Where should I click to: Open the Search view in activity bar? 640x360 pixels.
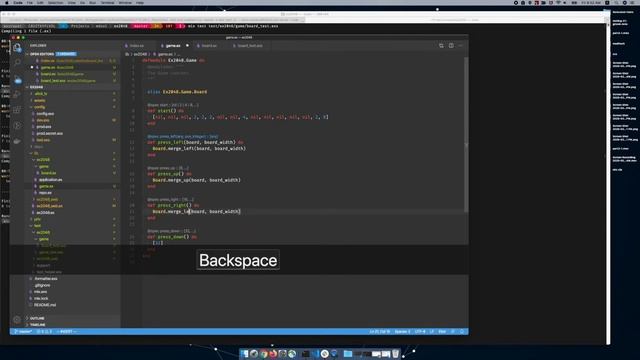17,62
